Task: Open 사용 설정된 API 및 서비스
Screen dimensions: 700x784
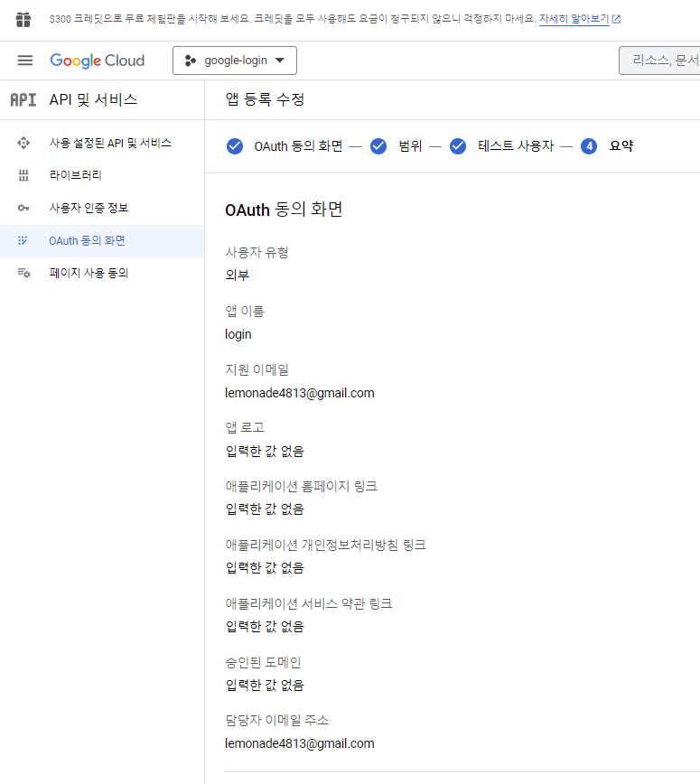Action: click(110, 143)
